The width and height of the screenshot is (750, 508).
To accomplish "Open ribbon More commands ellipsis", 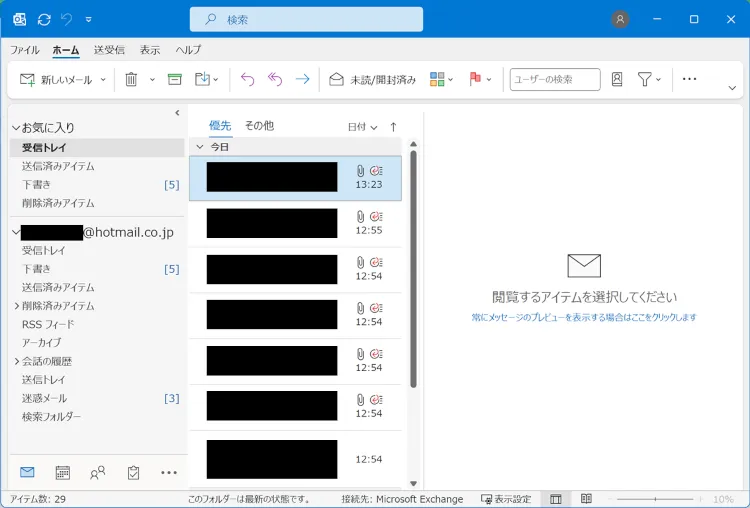I will pyautogui.click(x=689, y=79).
